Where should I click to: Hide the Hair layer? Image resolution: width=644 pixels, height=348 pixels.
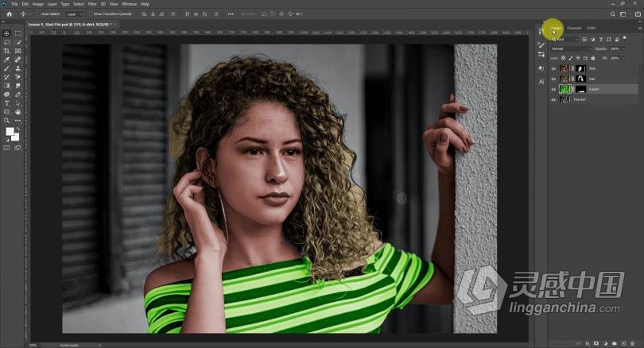(553, 79)
